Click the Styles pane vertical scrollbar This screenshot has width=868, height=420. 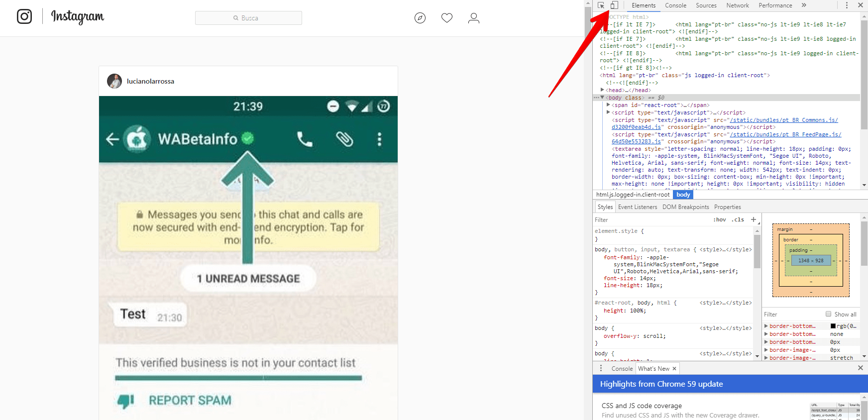(x=757, y=251)
